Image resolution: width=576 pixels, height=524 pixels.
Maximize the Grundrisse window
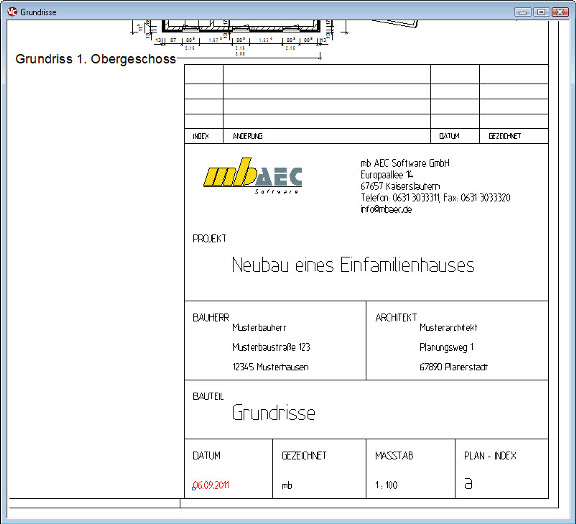click(x=541, y=12)
